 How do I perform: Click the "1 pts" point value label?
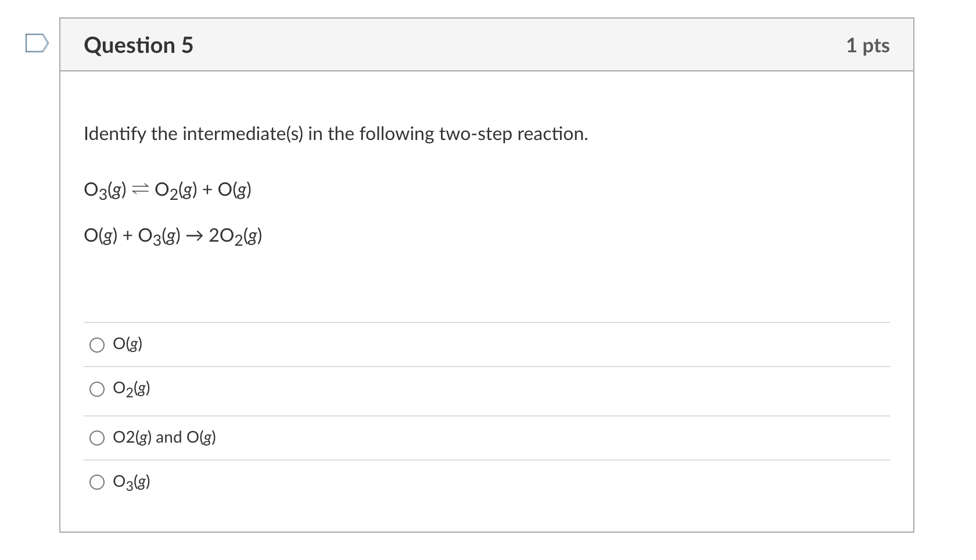coord(868,46)
